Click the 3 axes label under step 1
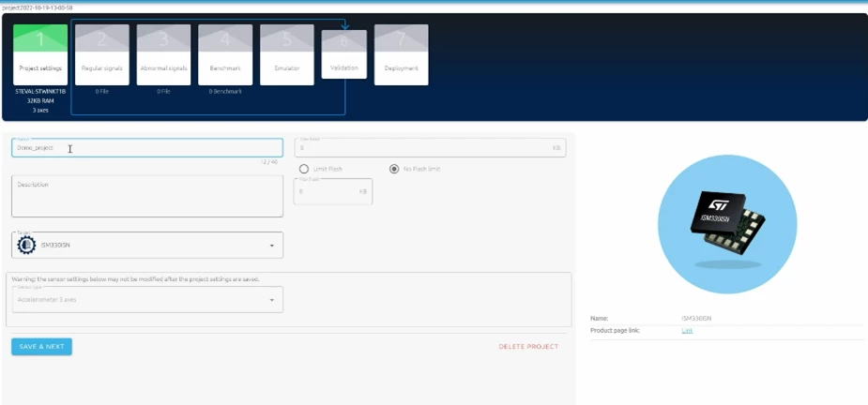Image resolution: width=868 pixels, height=405 pixels. pyautogui.click(x=40, y=110)
